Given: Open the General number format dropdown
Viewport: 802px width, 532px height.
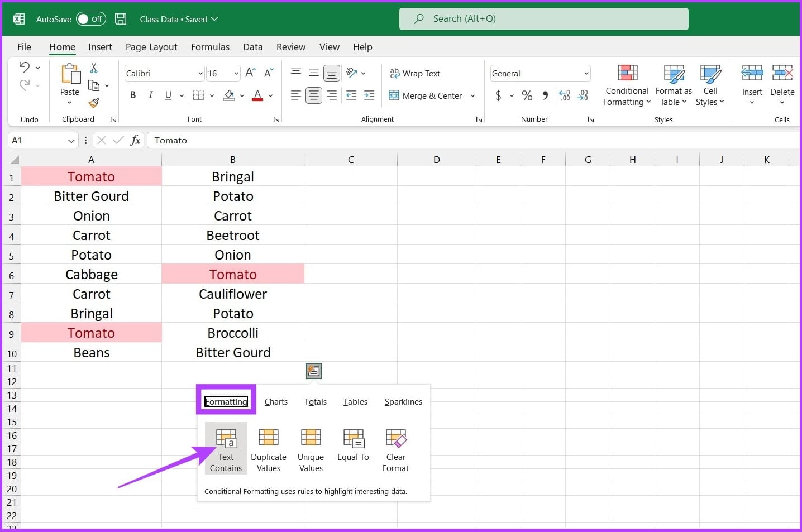Looking at the screenshot, I should (x=586, y=74).
